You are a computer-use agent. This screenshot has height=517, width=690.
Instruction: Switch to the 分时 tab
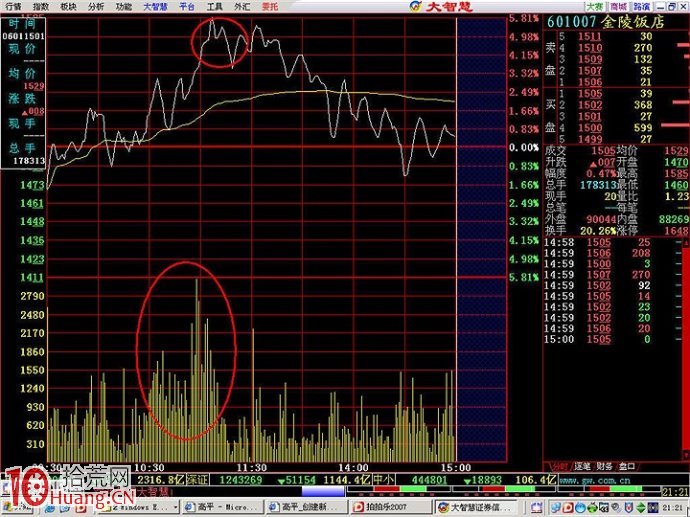click(x=560, y=466)
